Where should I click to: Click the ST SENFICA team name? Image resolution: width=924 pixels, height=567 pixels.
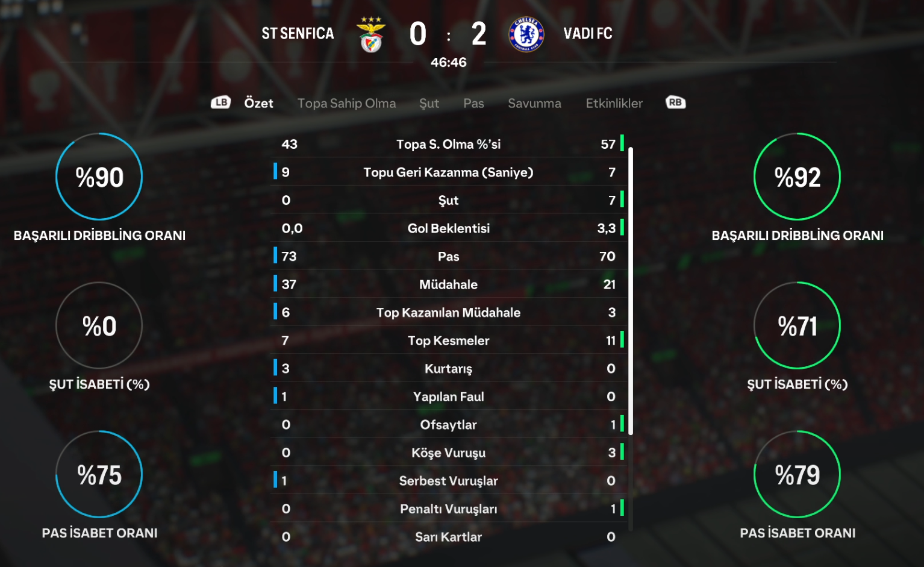click(298, 34)
